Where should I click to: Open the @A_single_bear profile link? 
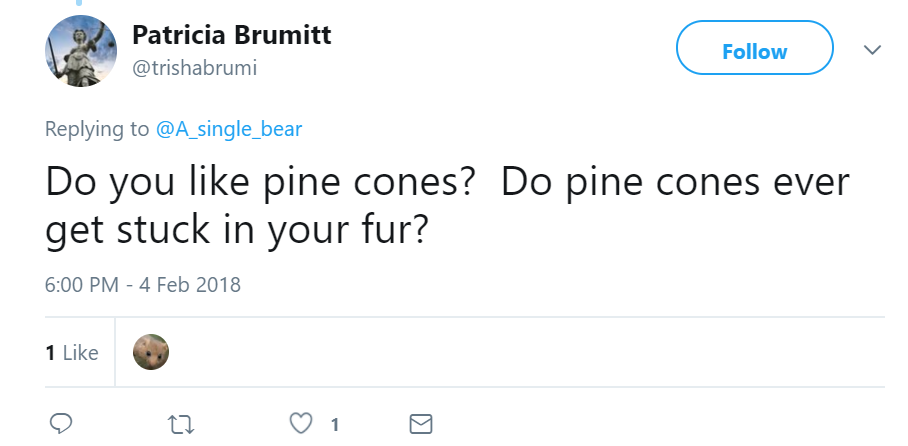pyautogui.click(x=229, y=129)
